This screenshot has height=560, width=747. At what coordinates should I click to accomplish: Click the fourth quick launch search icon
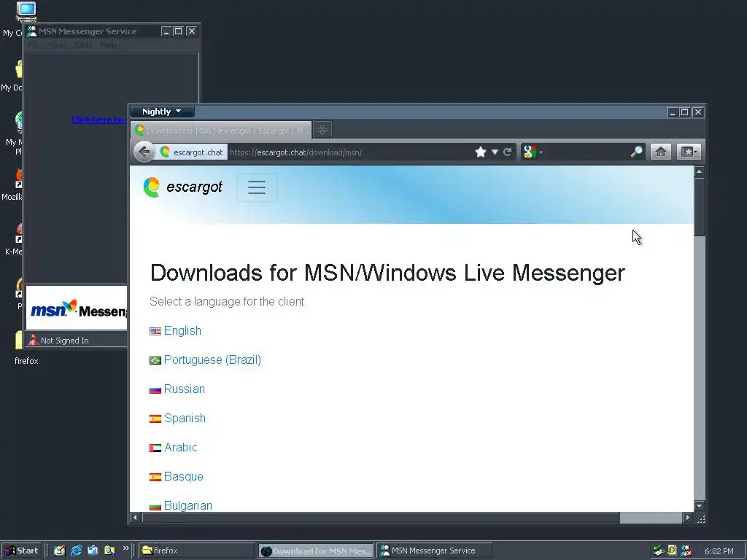click(109, 551)
